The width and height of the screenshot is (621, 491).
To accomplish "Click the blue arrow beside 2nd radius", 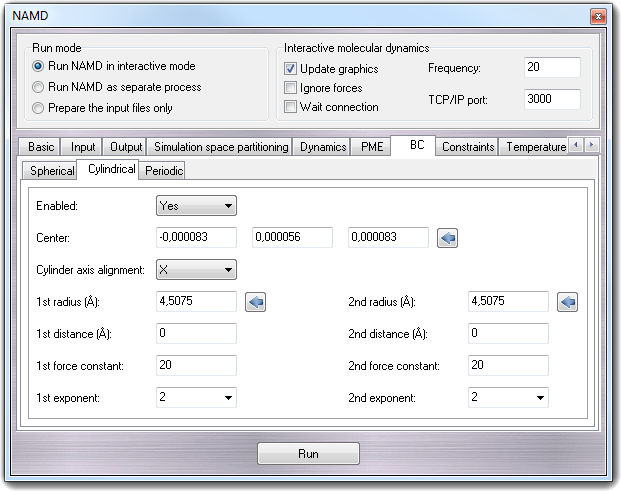I will (567, 302).
